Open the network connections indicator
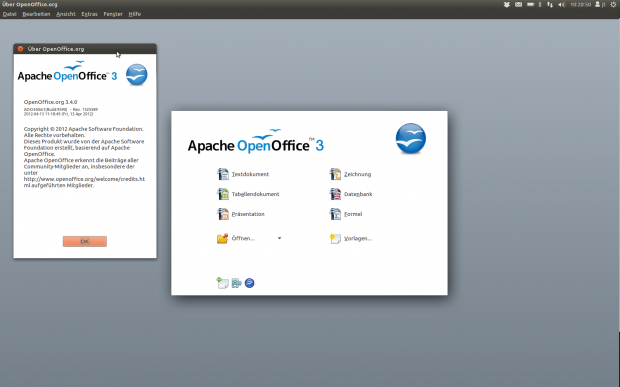The width and height of the screenshot is (620, 387). (550, 4)
